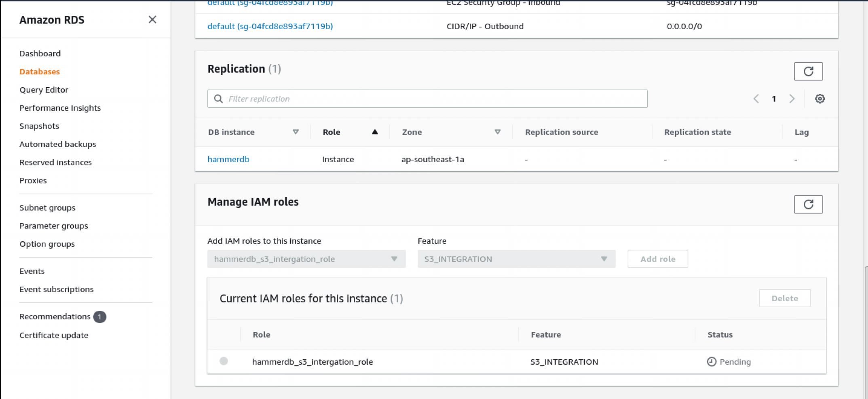
Task: Navigate to Snapshots in sidebar
Action: point(39,126)
